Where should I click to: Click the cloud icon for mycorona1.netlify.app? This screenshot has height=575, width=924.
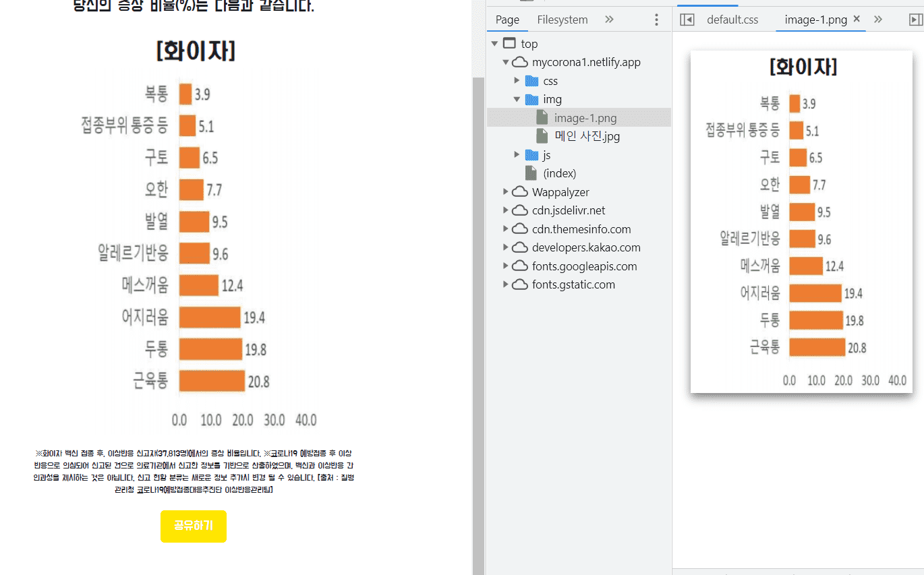click(519, 62)
